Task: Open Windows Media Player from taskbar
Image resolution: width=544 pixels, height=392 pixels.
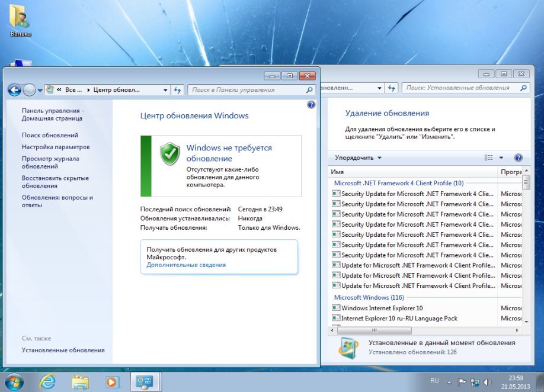Action: pyautogui.click(x=112, y=381)
